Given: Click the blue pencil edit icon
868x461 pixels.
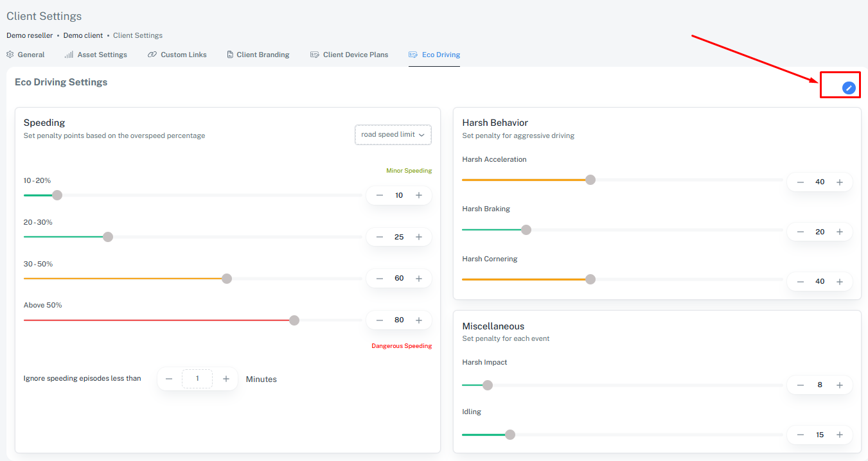Looking at the screenshot, I should click(x=849, y=88).
